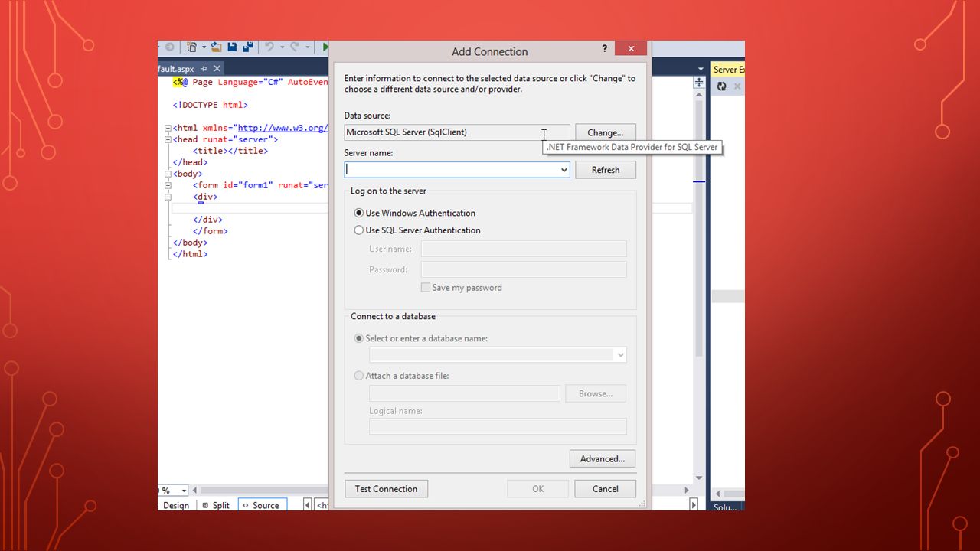Click the Redo arrow icon in toolbar
The image size is (980, 551).
click(295, 47)
